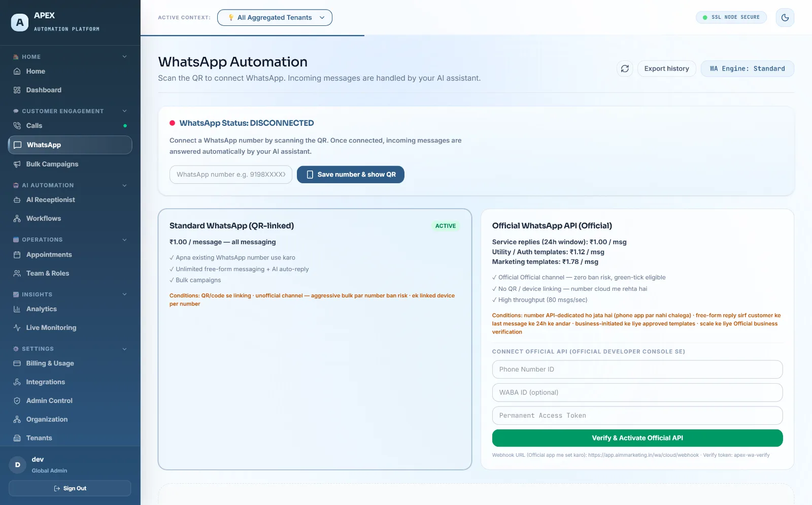Click the refresh icon near Export history
Image resolution: width=812 pixels, height=505 pixels.
[625, 69]
